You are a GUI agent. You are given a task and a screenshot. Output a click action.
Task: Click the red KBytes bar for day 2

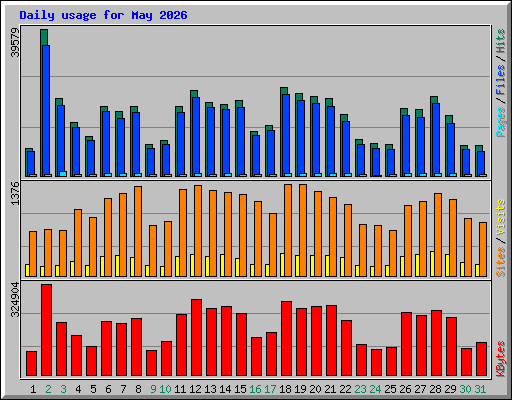pos(46,330)
